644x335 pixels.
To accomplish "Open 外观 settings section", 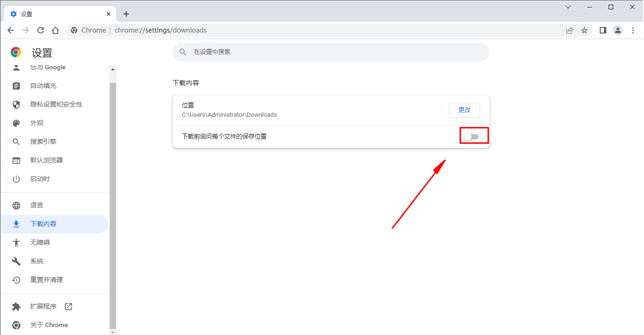I will tap(37, 123).
